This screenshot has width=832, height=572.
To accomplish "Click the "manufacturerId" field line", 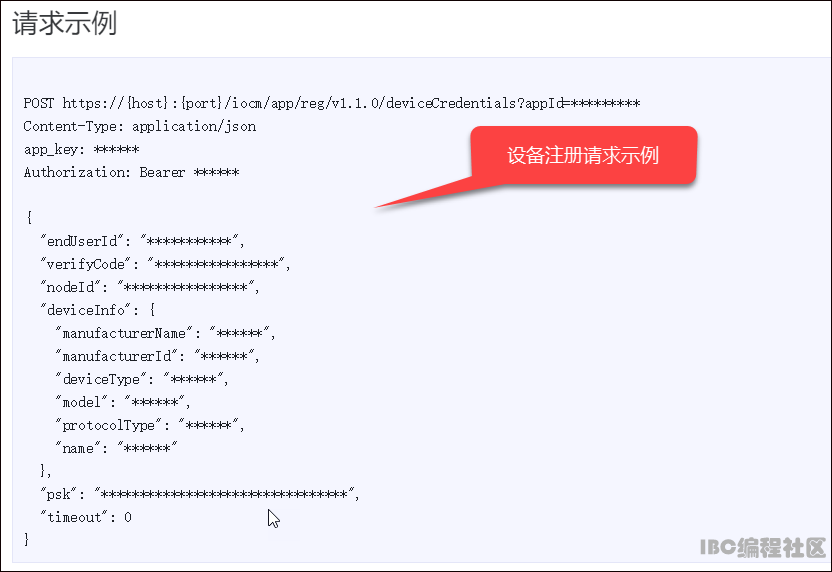I will pos(158,356).
